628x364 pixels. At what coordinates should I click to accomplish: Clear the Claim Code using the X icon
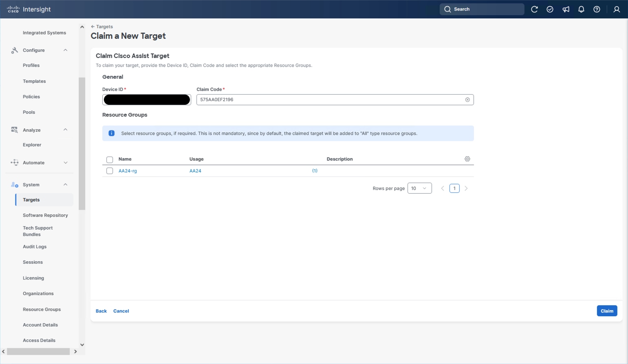tap(467, 99)
